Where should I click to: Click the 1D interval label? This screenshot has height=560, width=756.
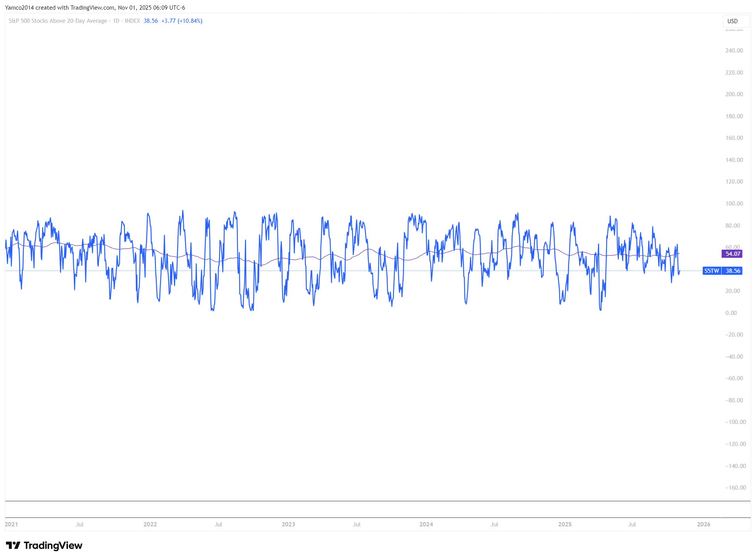click(x=116, y=21)
